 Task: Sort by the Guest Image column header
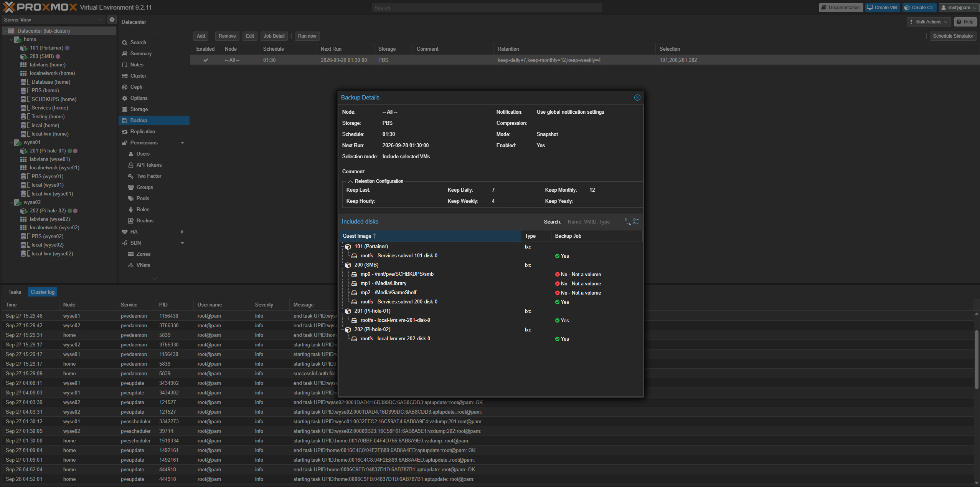(429, 236)
